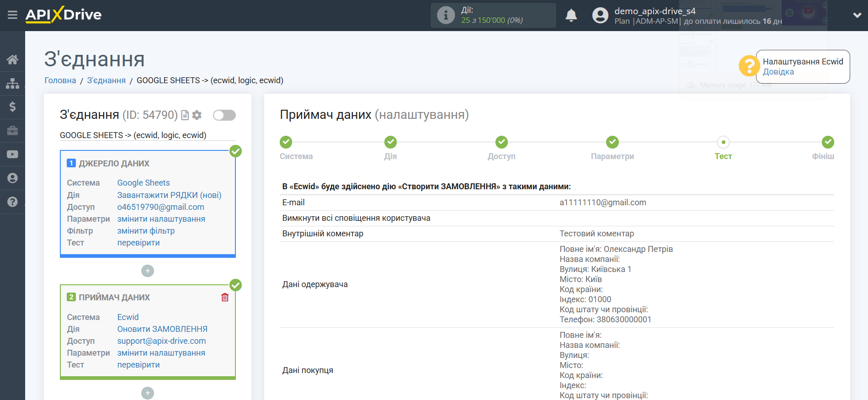The image size is (868, 400).
Task: Add step between source and receiver
Action: [148, 271]
